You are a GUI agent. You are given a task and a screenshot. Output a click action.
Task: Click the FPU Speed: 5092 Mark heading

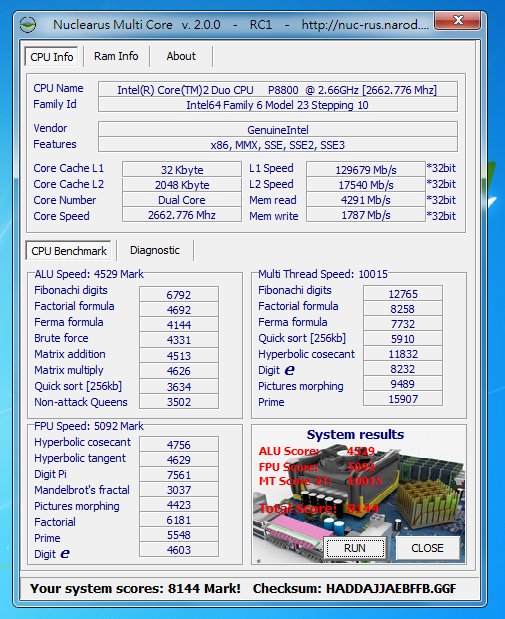(89, 426)
